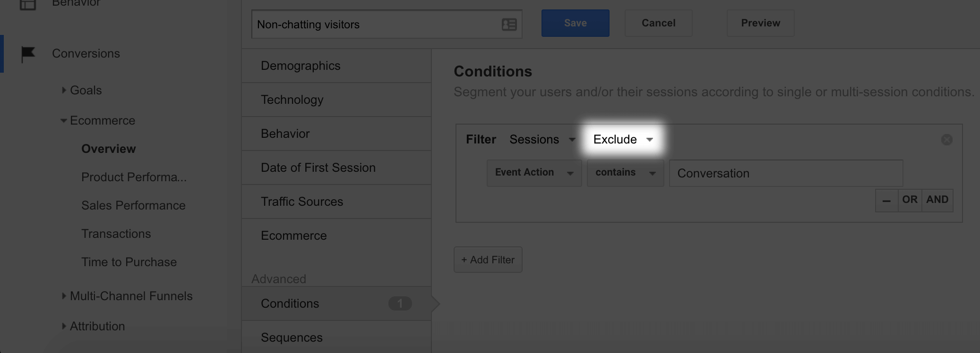The height and width of the screenshot is (353, 980).
Task: Click the Conversation value input field
Action: 785,173
